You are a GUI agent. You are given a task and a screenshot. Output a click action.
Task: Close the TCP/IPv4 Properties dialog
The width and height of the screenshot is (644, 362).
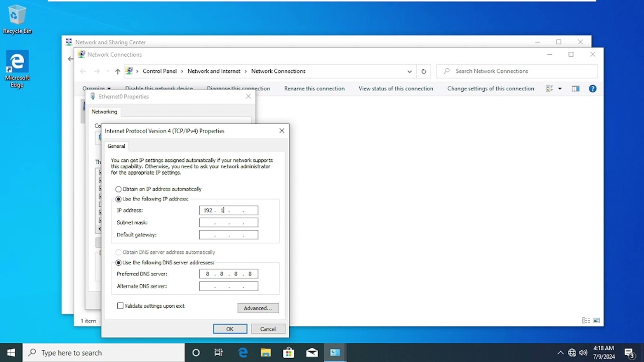[282, 131]
